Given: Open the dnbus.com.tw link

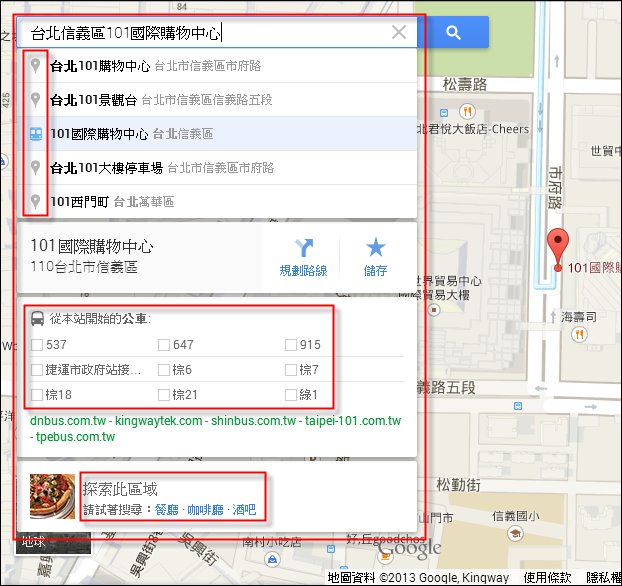Looking at the screenshot, I should click(x=68, y=421).
